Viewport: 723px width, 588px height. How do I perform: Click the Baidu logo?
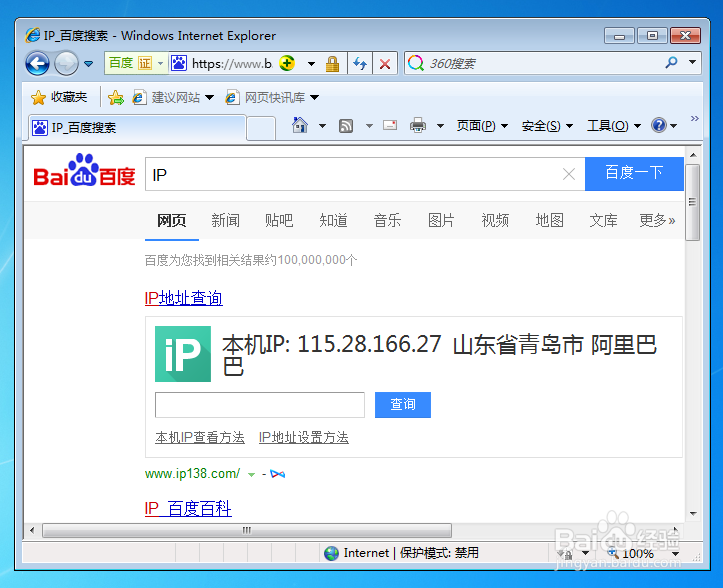pyautogui.click(x=84, y=170)
